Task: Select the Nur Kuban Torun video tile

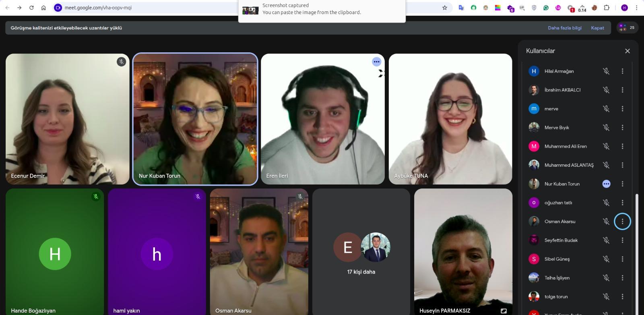Action: tap(195, 119)
